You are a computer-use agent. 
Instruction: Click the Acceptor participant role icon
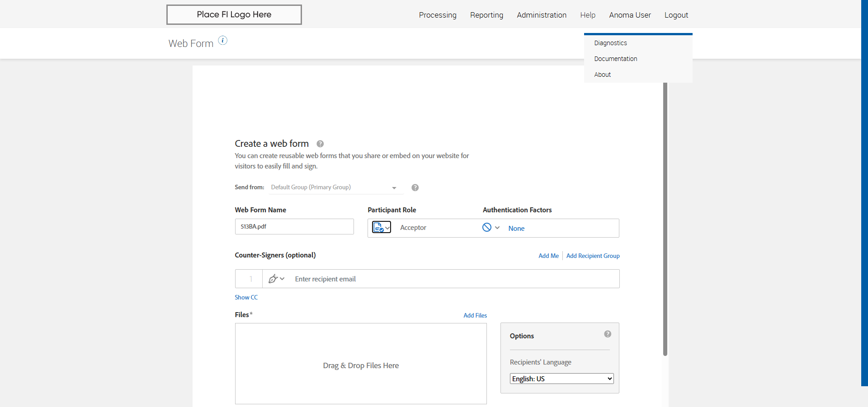pos(381,228)
